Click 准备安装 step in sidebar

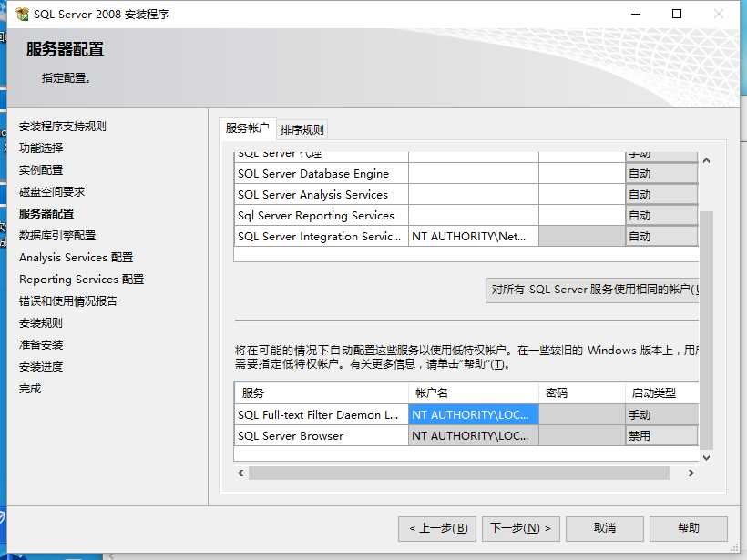point(41,345)
